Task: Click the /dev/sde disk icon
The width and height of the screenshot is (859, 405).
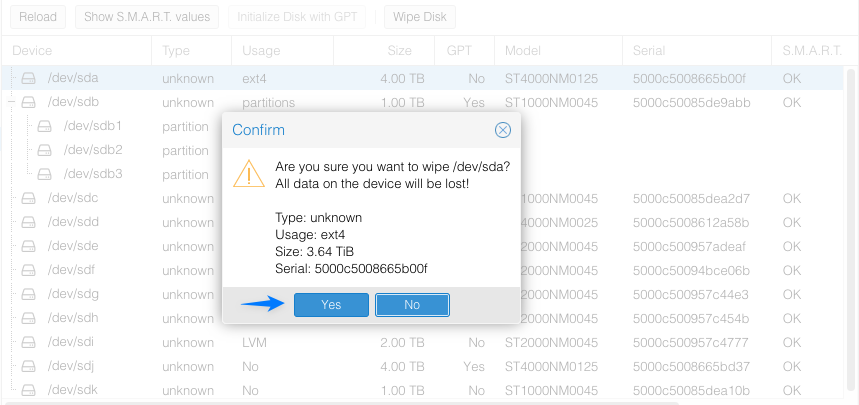Action: point(28,246)
